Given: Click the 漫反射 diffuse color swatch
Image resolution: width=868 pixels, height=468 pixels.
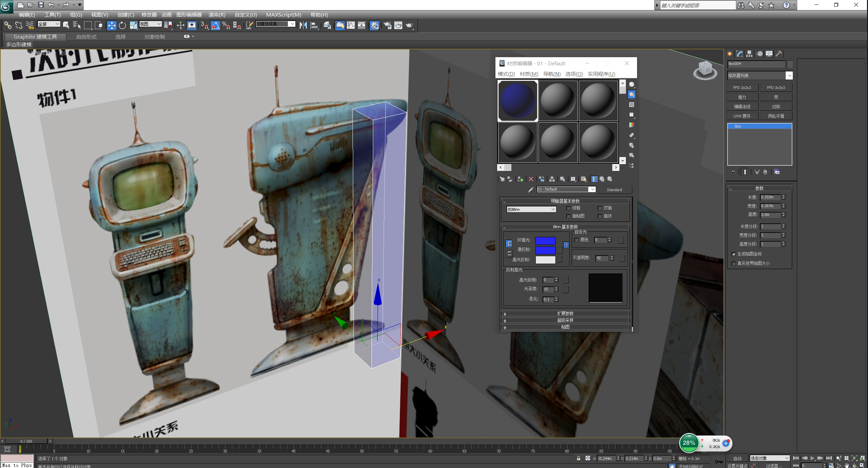Looking at the screenshot, I should click(x=545, y=250).
